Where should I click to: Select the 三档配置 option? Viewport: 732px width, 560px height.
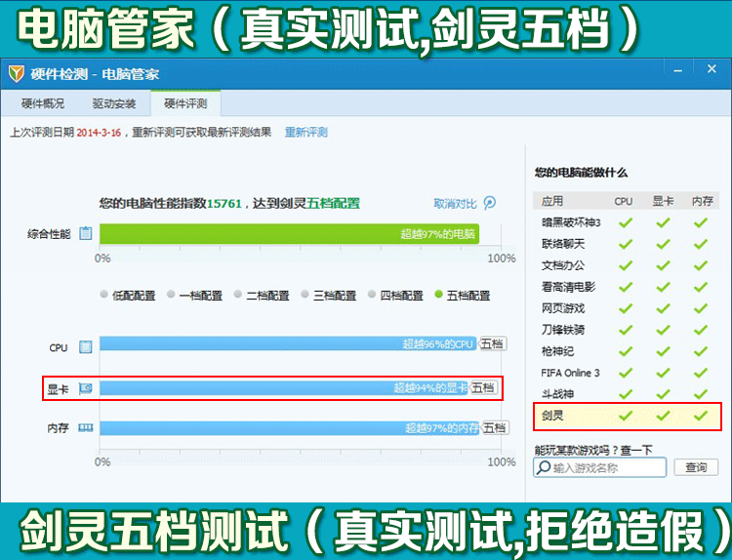pos(329,295)
